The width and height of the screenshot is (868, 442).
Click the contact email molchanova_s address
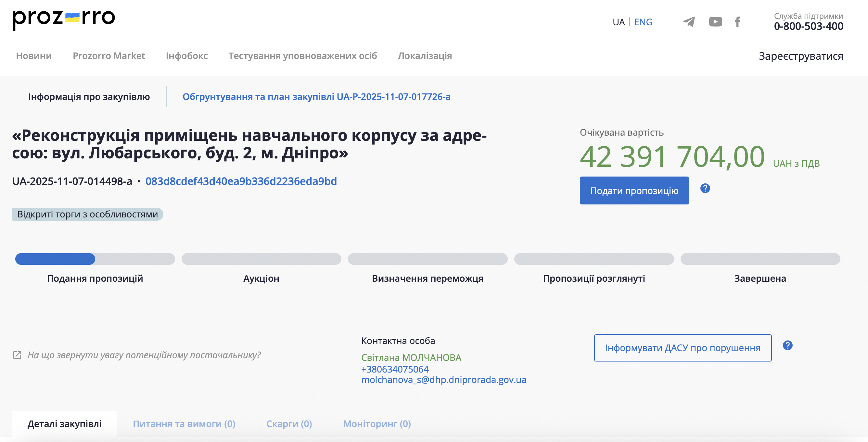click(443, 380)
